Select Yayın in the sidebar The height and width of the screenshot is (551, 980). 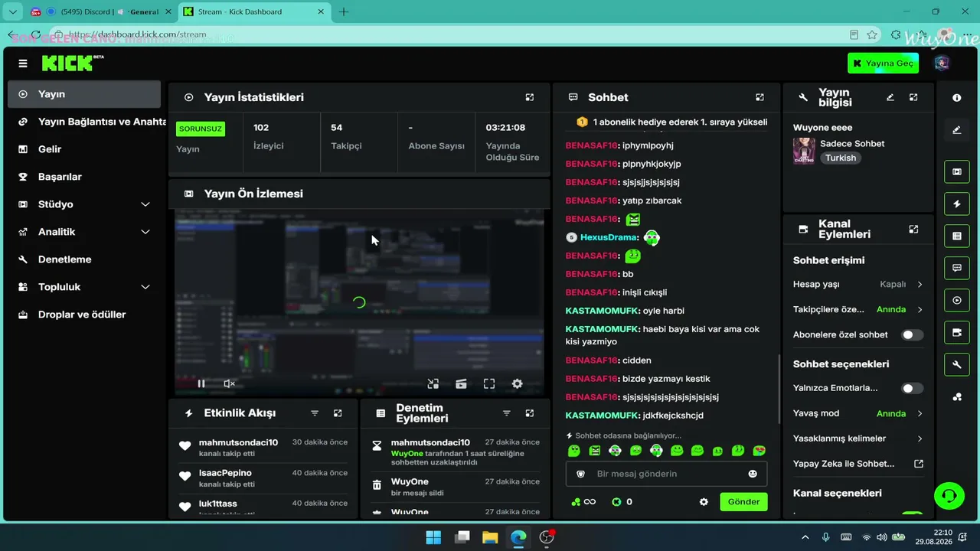tap(84, 94)
